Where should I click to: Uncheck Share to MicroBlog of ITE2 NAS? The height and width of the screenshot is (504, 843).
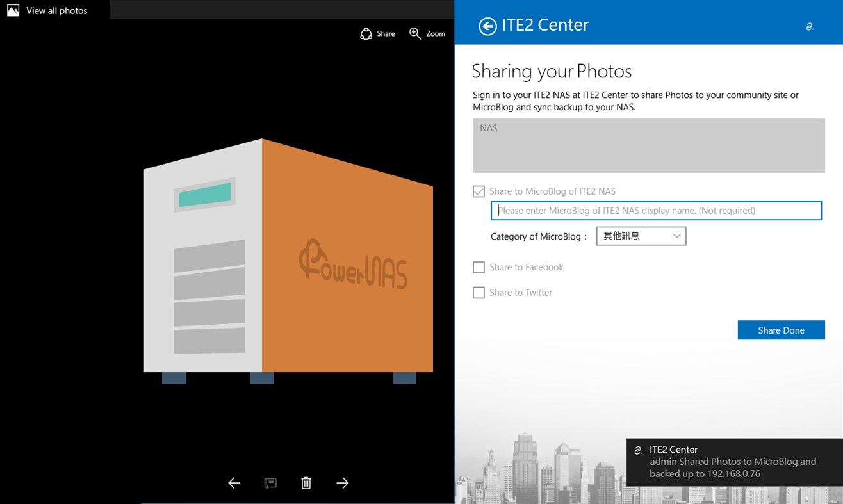coord(478,191)
